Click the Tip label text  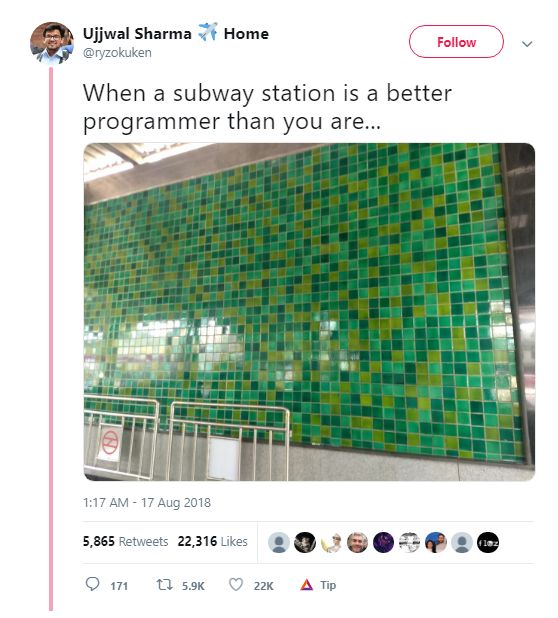click(328, 585)
